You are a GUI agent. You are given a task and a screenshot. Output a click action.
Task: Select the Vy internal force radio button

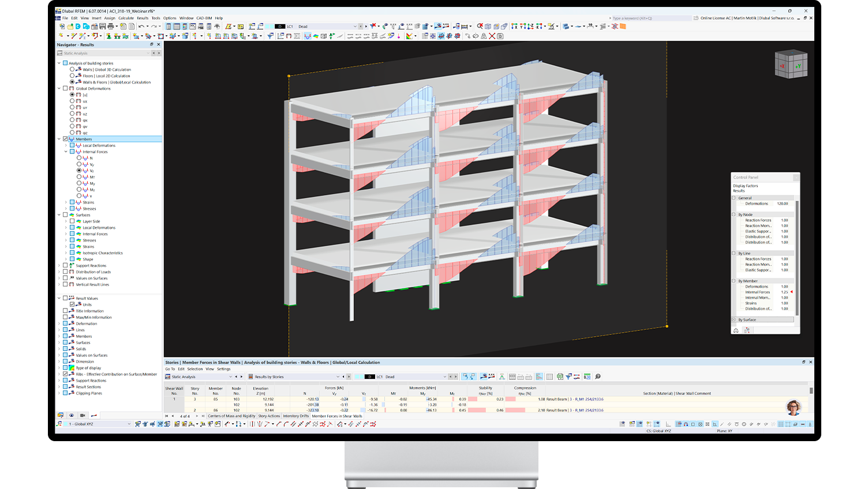coord(79,164)
